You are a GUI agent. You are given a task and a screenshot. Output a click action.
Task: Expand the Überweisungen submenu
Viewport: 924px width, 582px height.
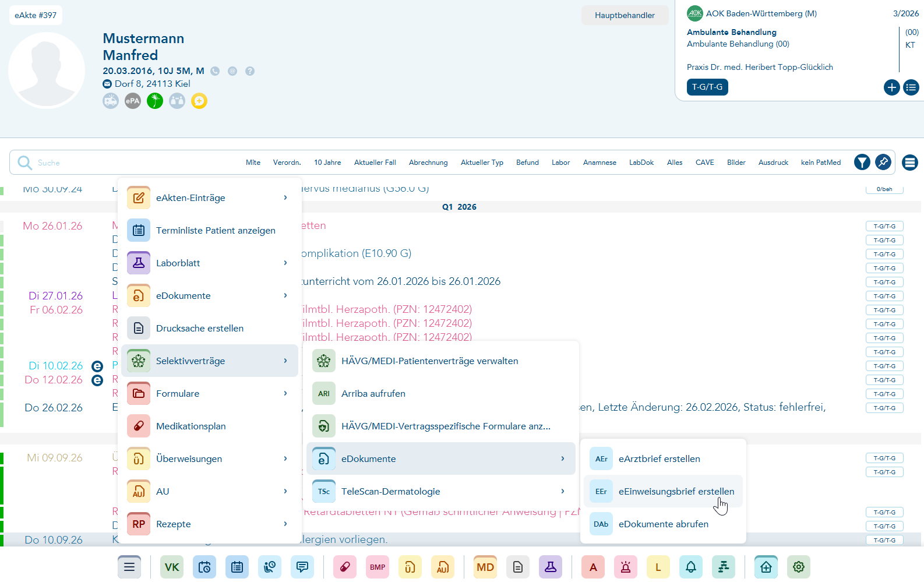click(x=210, y=458)
